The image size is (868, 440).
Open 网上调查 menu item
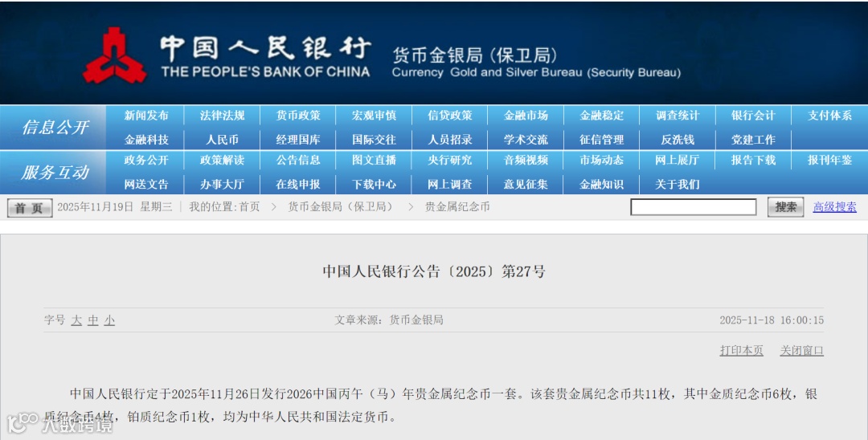(x=450, y=185)
